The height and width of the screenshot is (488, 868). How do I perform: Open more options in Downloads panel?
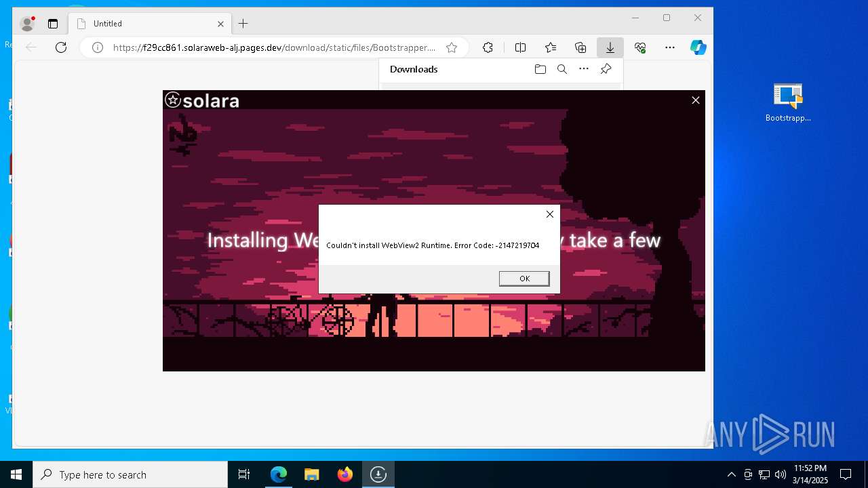(x=584, y=69)
